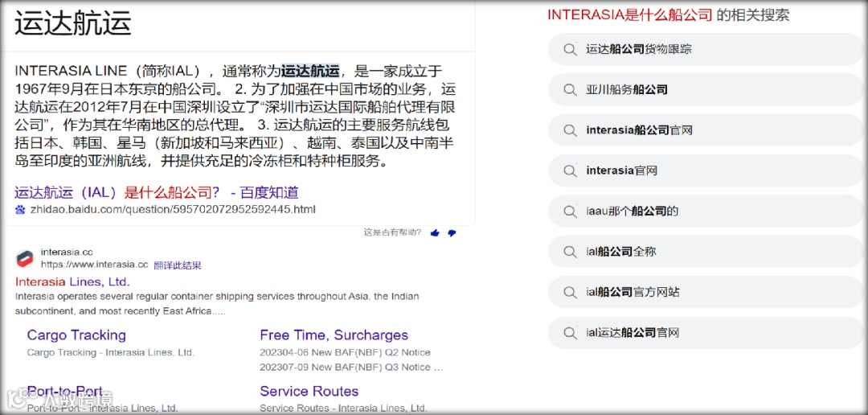Open the Interasia Lines, Ltd. result title
Viewport: 868px width, 415px height.
pos(72,281)
